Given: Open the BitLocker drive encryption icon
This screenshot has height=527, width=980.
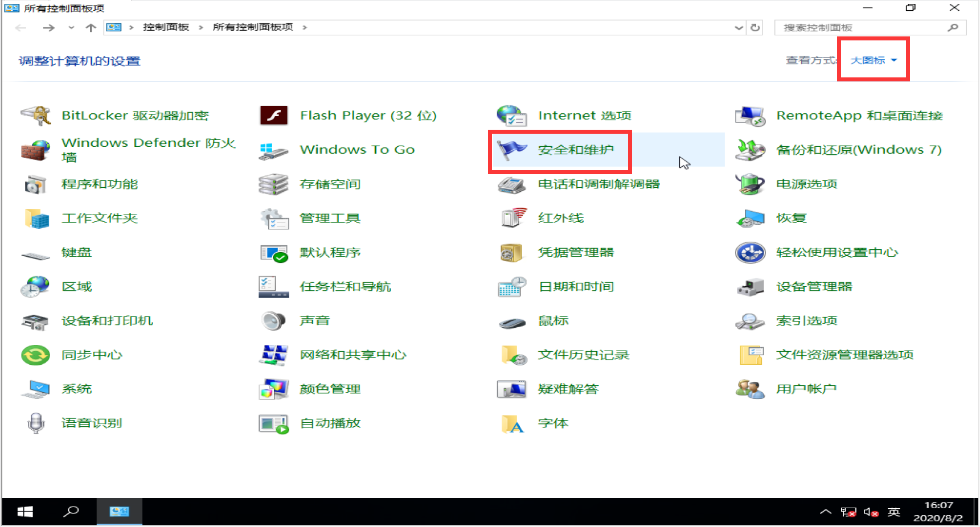Looking at the screenshot, I should [36, 116].
